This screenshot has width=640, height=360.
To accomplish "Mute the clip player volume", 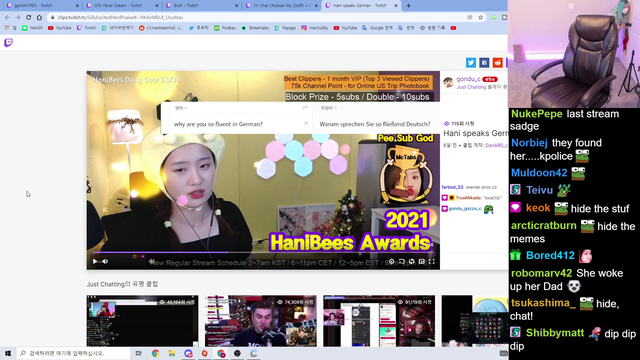I will pyautogui.click(x=105, y=261).
